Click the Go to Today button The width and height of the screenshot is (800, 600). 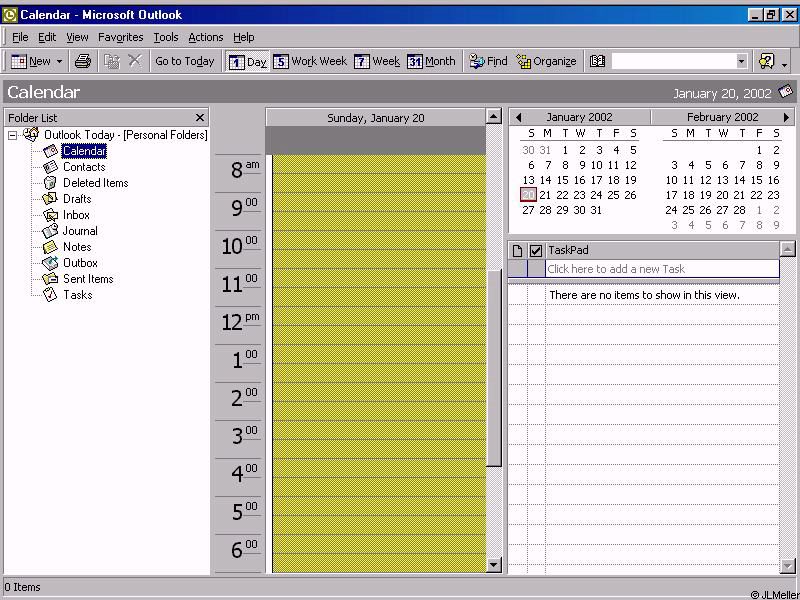coord(184,61)
